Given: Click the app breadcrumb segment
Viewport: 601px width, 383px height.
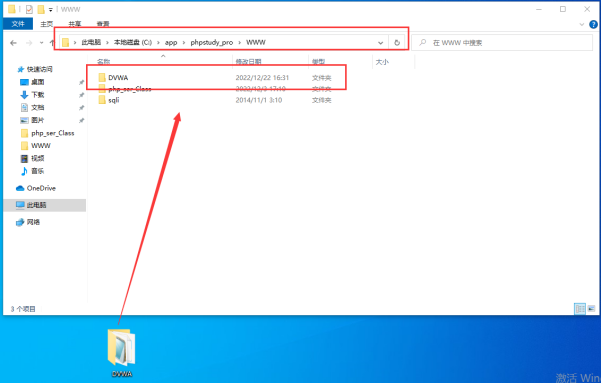Looking at the screenshot, I should coord(171,43).
